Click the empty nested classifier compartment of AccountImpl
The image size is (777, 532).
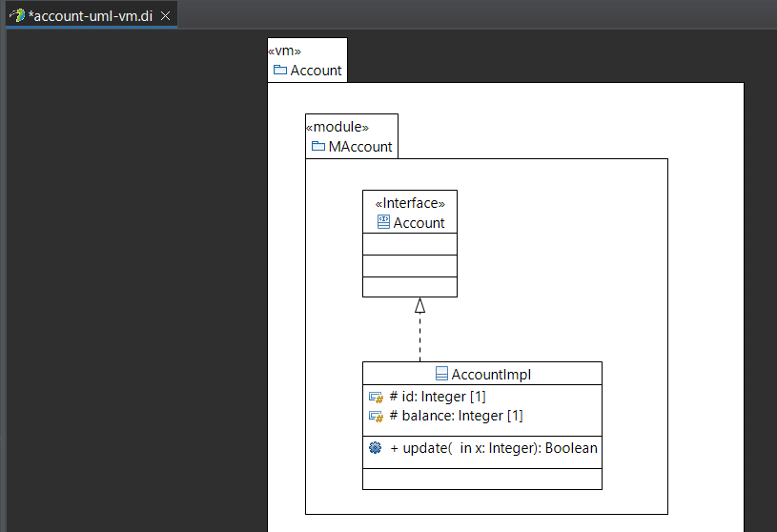(482, 479)
